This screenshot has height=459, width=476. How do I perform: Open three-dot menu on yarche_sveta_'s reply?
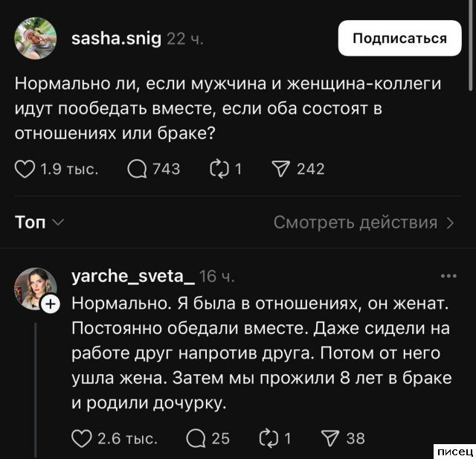(x=448, y=277)
